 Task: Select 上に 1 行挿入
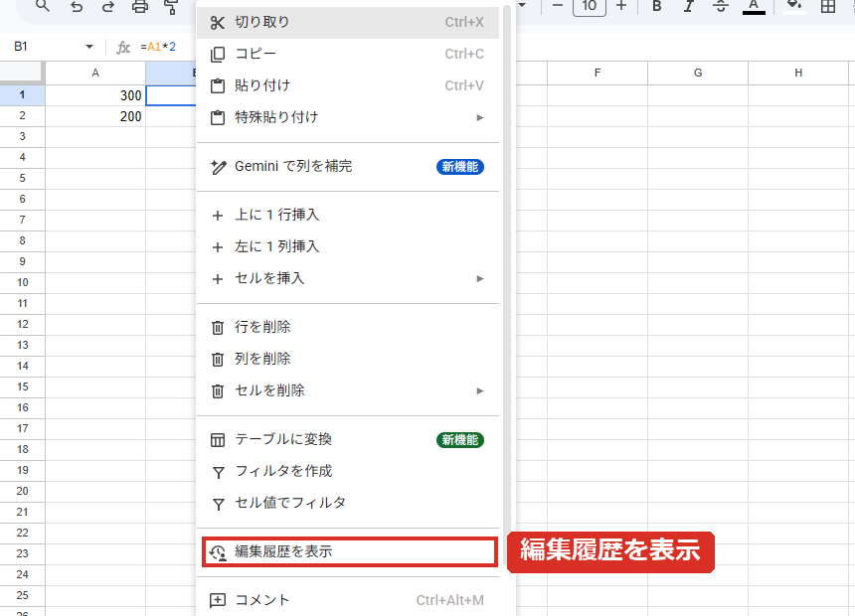coord(348,215)
